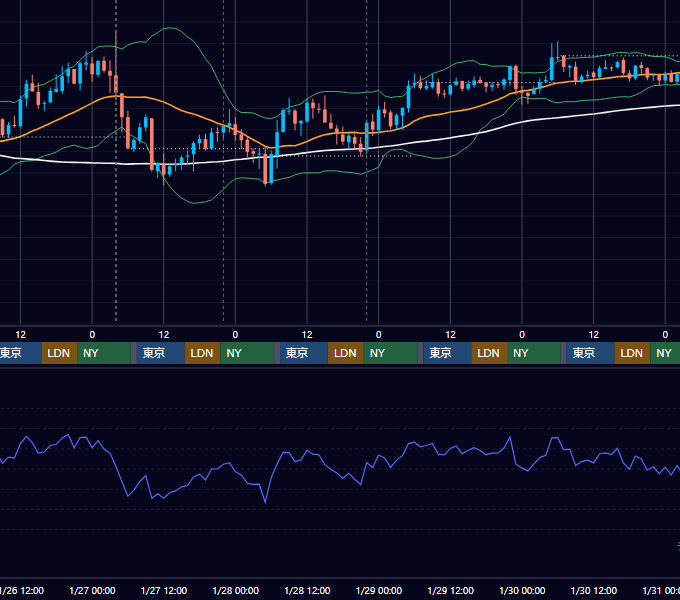
Task: Click the 1/30 12:00 date axis label
Action: pos(594,590)
